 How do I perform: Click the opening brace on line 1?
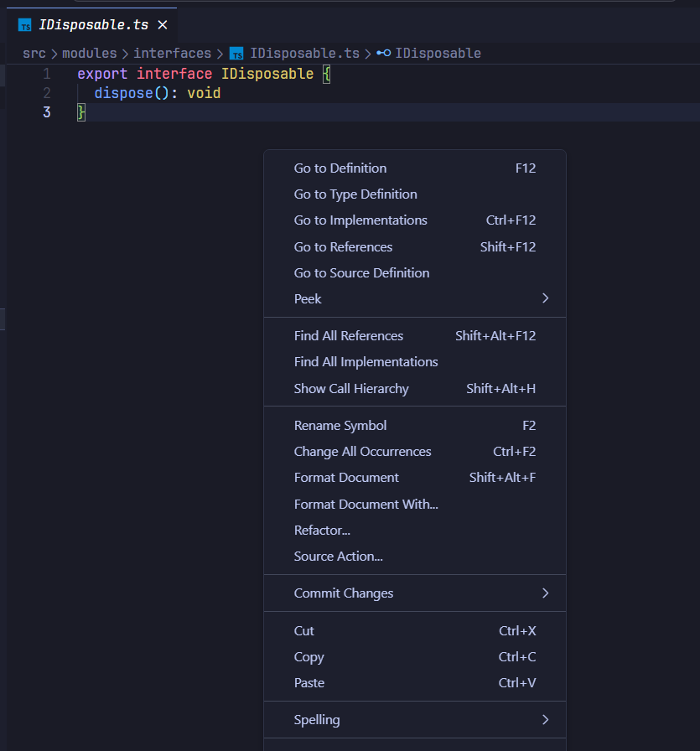pos(326,74)
